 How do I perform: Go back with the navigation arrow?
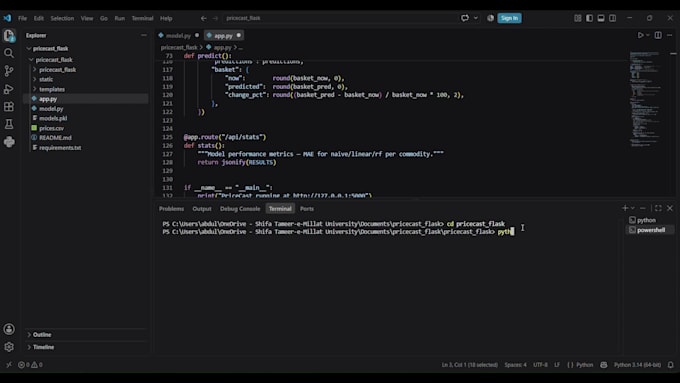203,18
